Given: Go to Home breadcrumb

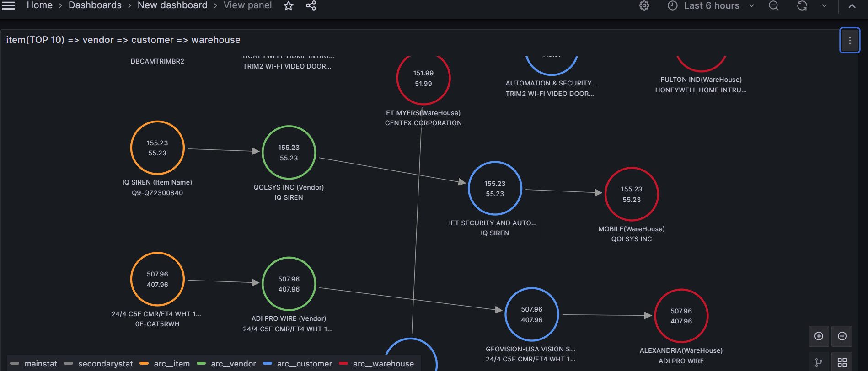Looking at the screenshot, I should click(40, 5).
